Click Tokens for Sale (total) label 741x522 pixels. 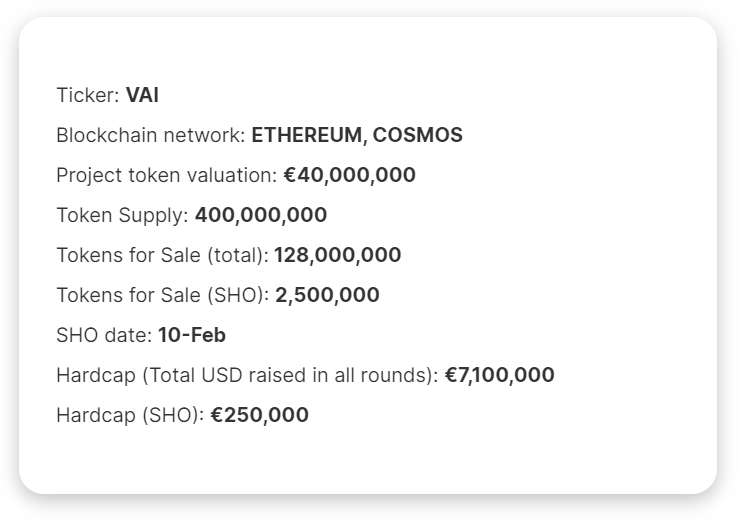coord(163,255)
